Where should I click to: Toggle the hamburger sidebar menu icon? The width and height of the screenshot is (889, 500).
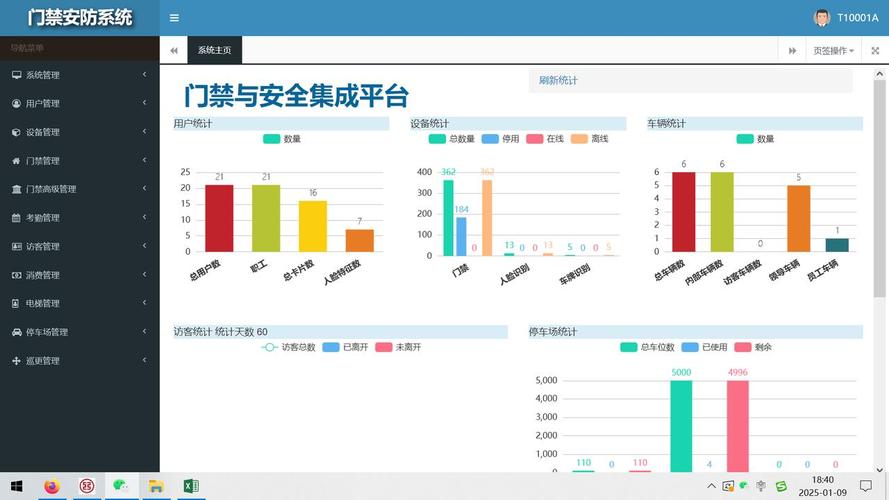pos(174,18)
